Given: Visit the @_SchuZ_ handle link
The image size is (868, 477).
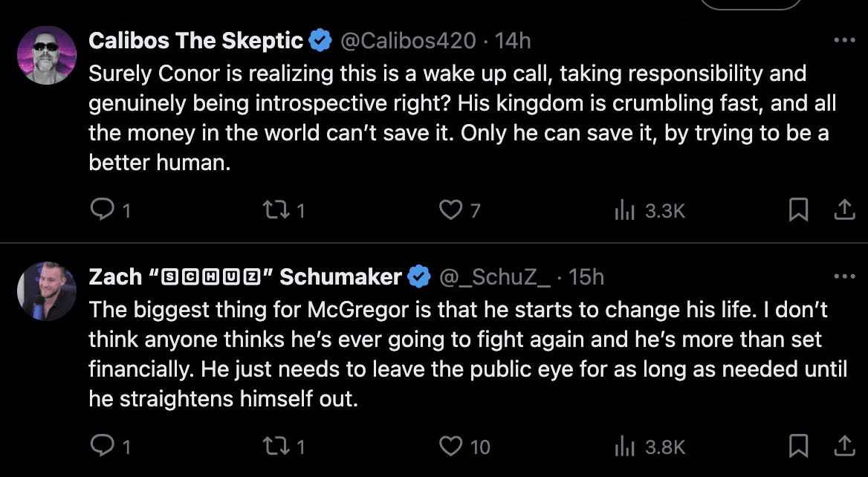Looking at the screenshot, I should [495, 277].
